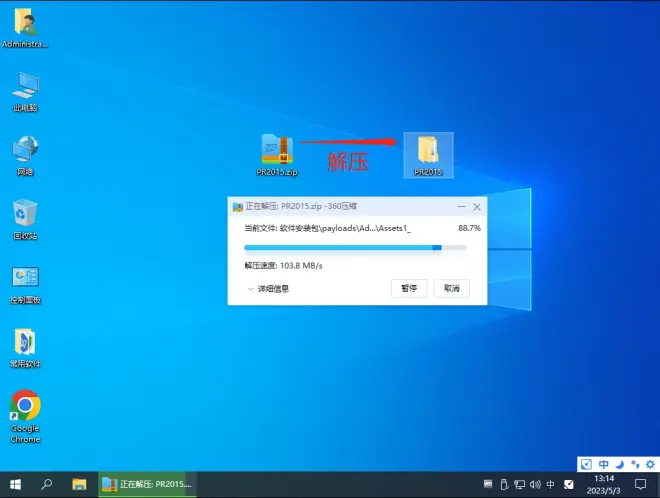
Task: Toggle IME punctuation mode icon
Action: point(634,464)
